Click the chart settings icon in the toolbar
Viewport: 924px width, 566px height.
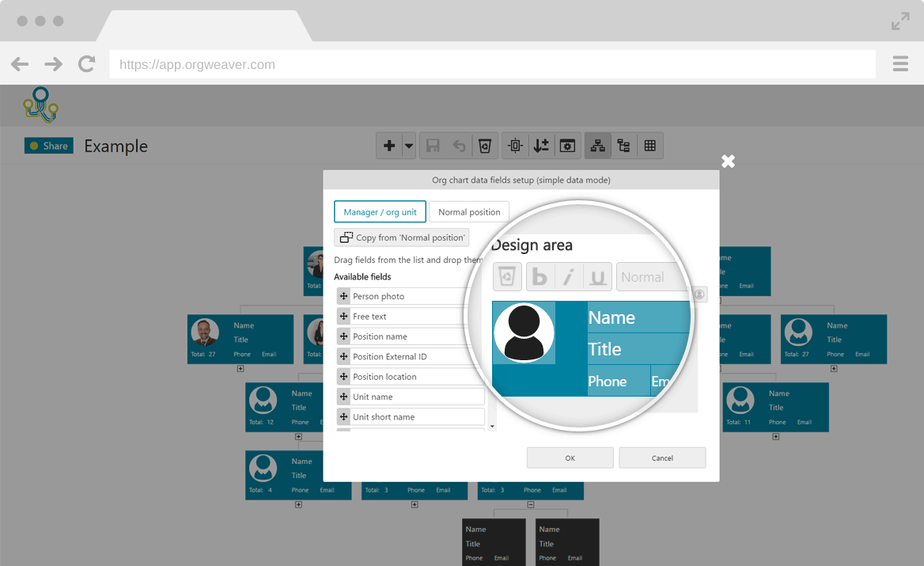point(567,146)
